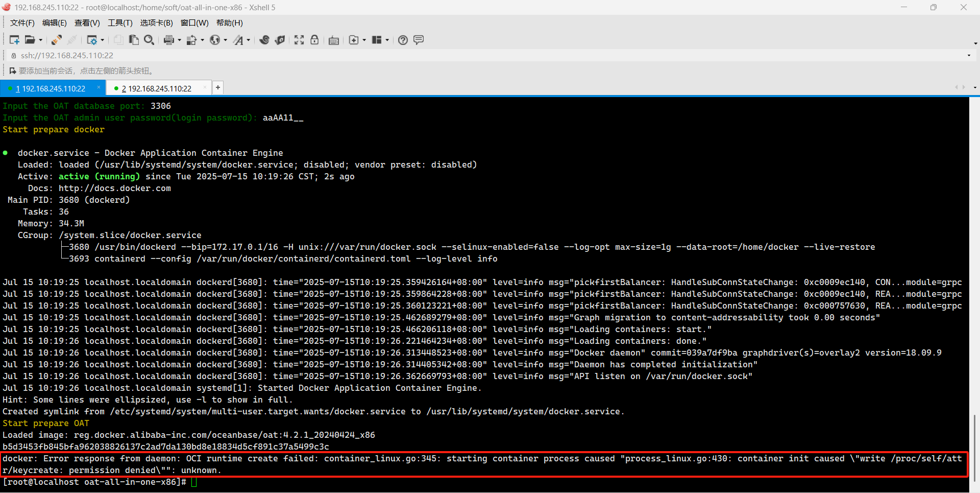Expand the Open Session dropdown arrow

41,40
